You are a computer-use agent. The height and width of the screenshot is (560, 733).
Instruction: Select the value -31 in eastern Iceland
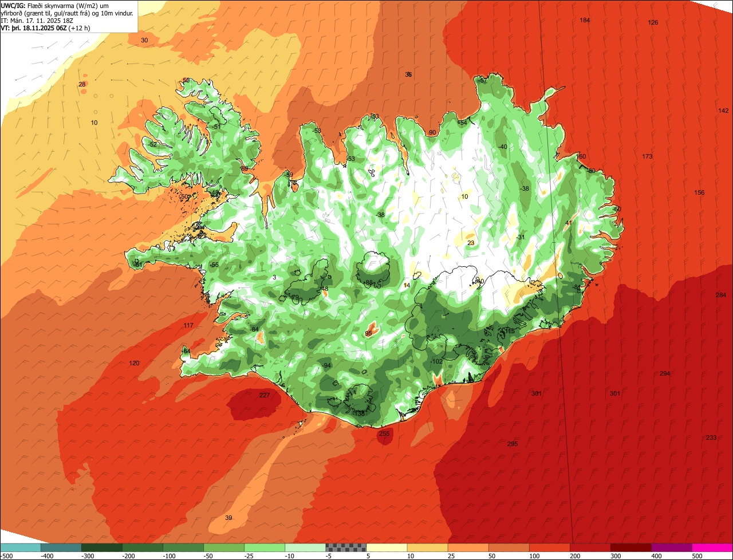pyautogui.click(x=520, y=237)
